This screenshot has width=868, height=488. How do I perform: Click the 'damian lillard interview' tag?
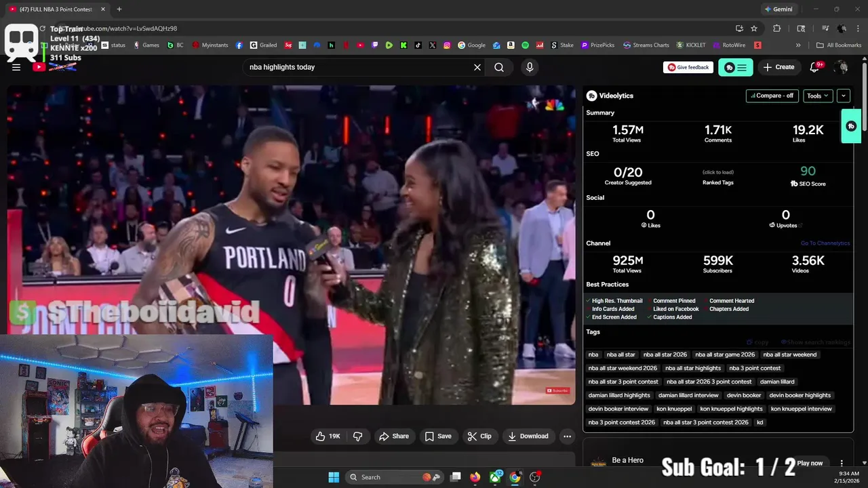tap(688, 395)
